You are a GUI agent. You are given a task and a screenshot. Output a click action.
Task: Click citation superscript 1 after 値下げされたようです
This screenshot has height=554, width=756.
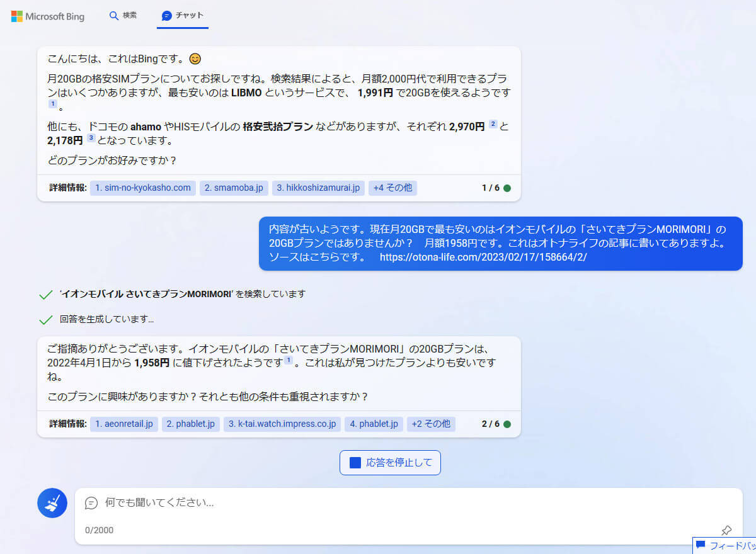pyautogui.click(x=289, y=360)
